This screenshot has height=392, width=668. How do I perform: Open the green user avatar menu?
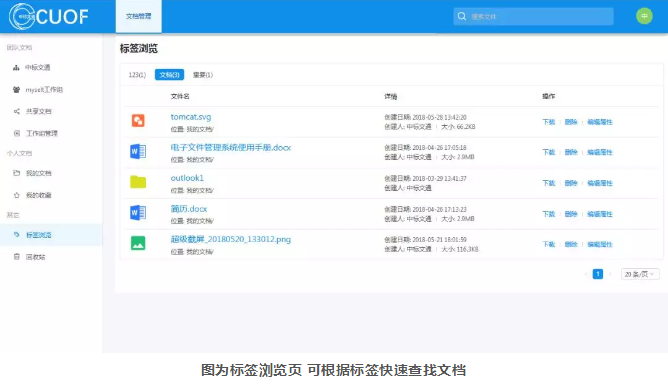click(644, 16)
